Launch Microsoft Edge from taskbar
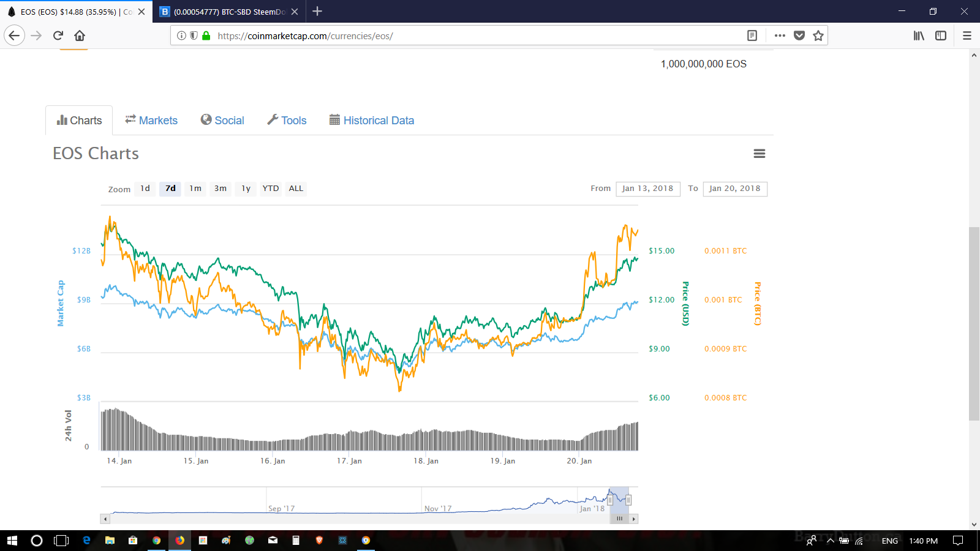980x551 pixels. point(86,541)
